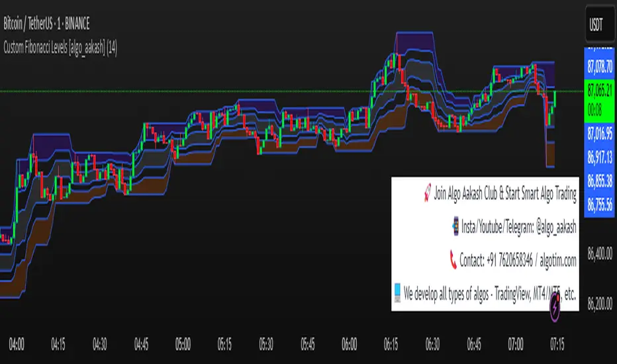Click the Bitcoin / TetherUS symbol title

[46, 24]
